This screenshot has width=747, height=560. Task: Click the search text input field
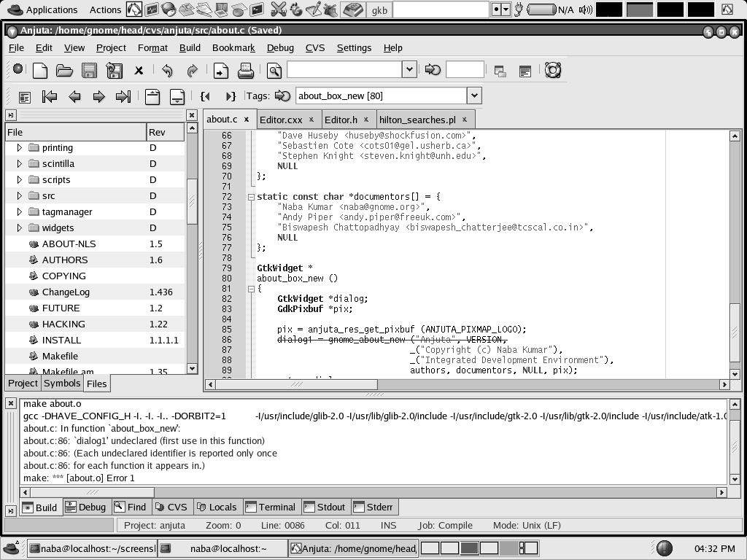click(344, 69)
